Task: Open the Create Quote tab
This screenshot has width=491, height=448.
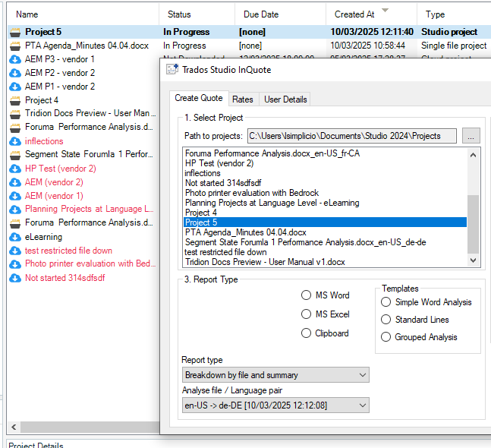Action: click(199, 98)
